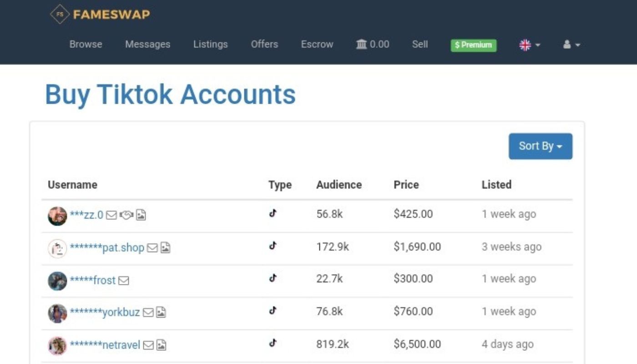Open the user account dropdown
This screenshot has height=364, width=637.
tap(571, 45)
